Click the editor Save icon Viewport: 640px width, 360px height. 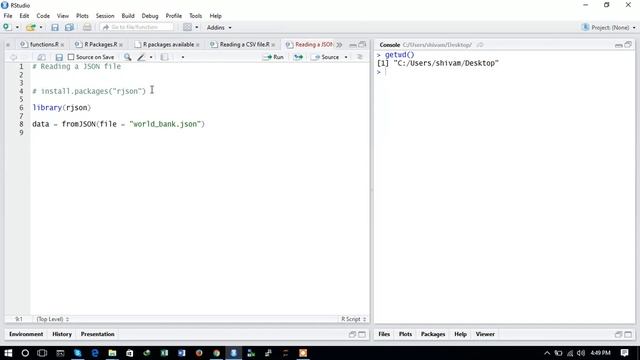pyautogui.click(x=59, y=57)
